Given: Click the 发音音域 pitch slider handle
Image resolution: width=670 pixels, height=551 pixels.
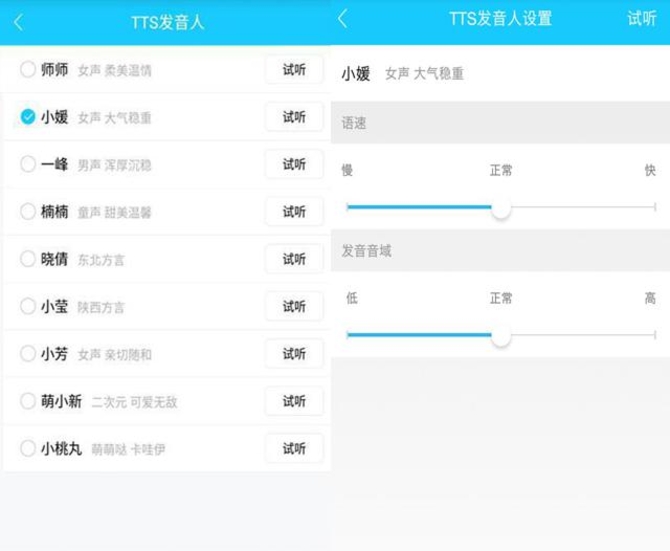Looking at the screenshot, I should tap(501, 335).
